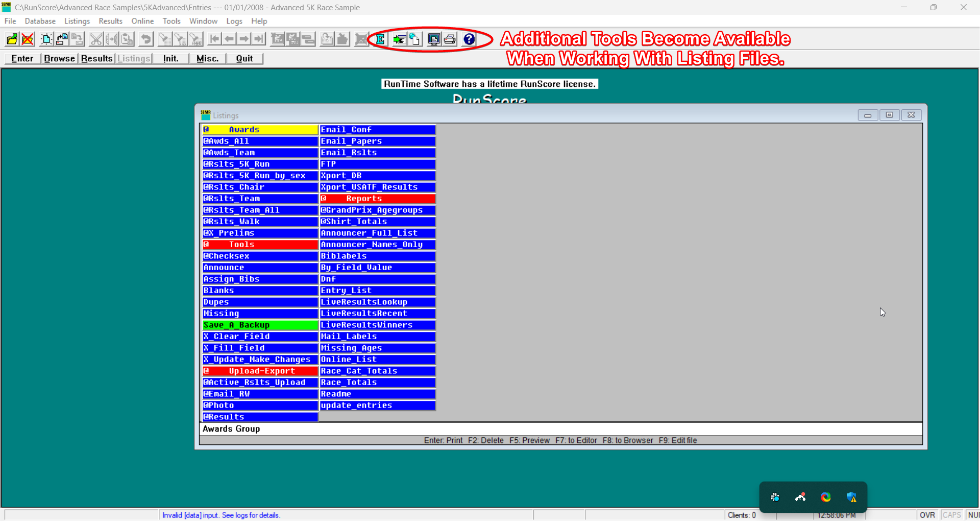Open the Window menu
The image size is (980, 521).
203,21
